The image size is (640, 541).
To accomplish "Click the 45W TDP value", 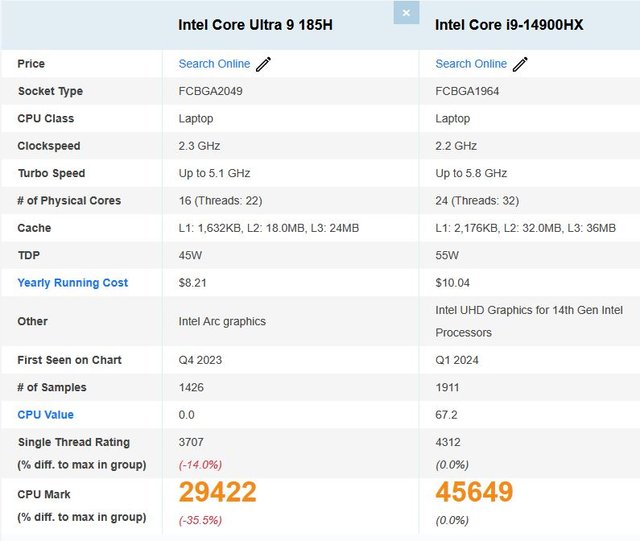I will [x=190, y=255].
